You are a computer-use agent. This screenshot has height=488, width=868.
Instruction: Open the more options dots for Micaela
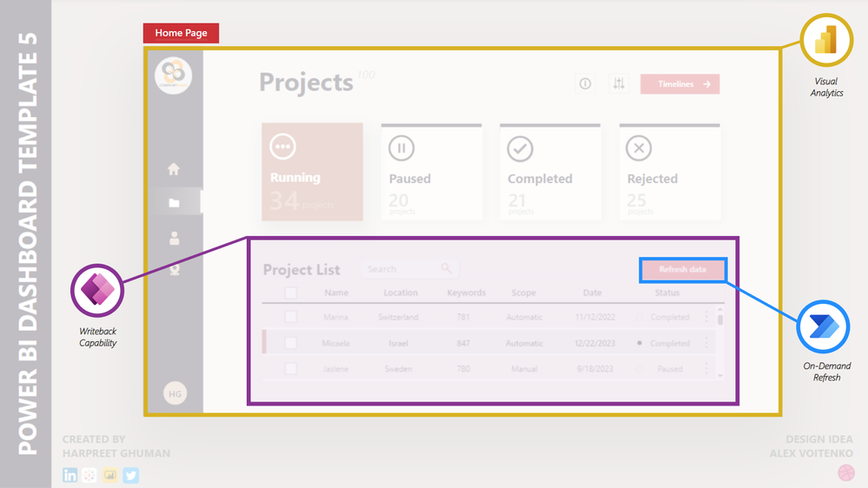tap(706, 343)
